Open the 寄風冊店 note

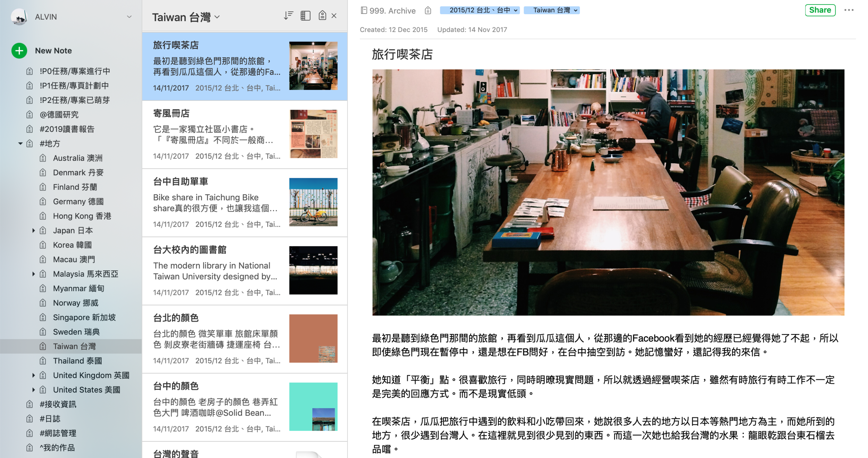coord(245,135)
